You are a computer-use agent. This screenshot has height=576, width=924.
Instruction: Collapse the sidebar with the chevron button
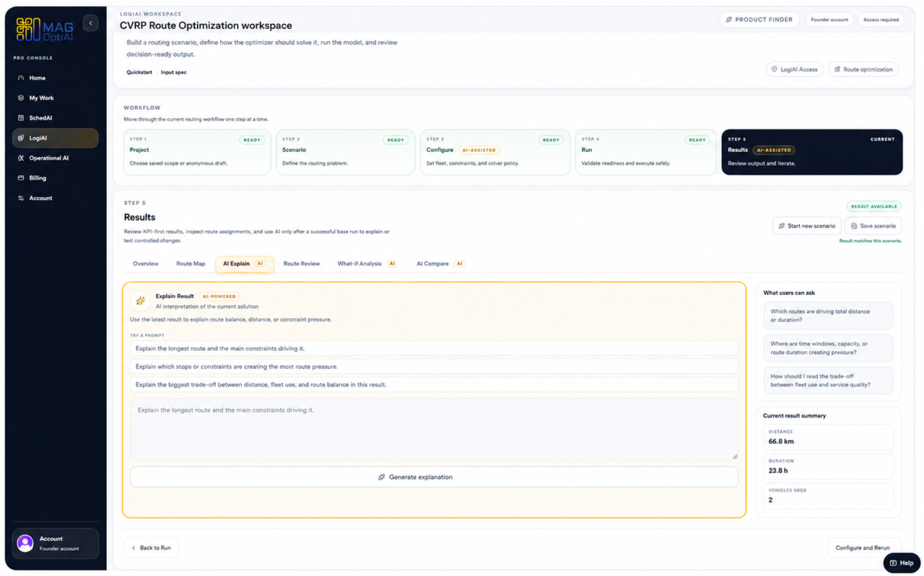pyautogui.click(x=90, y=23)
